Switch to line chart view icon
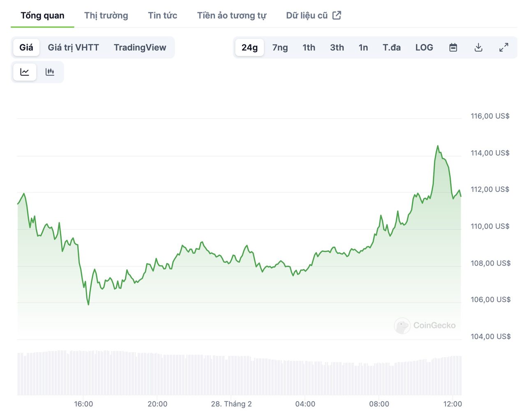The image size is (526, 420). point(25,72)
